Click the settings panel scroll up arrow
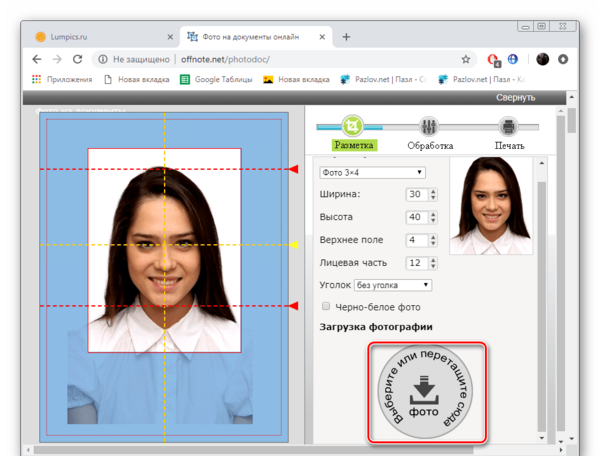Viewport: 600px width, 456px height. (x=542, y=163)
